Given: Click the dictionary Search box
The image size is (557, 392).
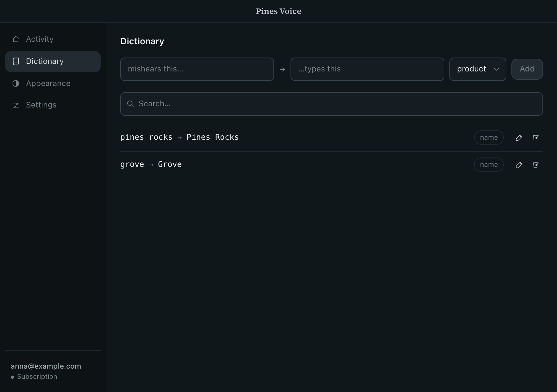Looking at the screenshot, I should (x=331, y=104).
